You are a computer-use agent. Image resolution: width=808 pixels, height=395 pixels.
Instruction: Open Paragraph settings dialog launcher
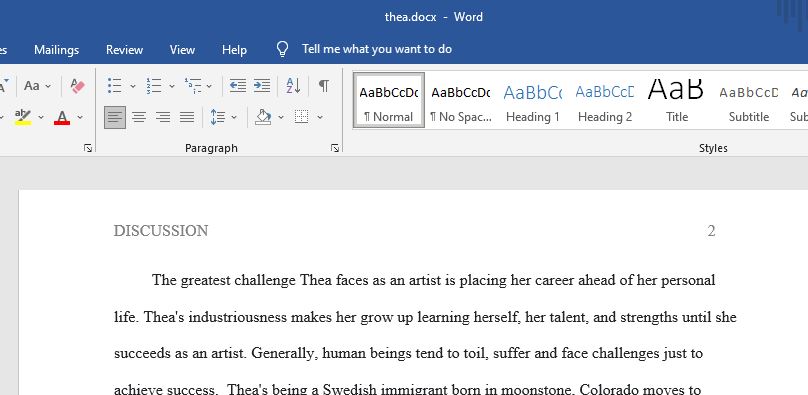point(335,148)
